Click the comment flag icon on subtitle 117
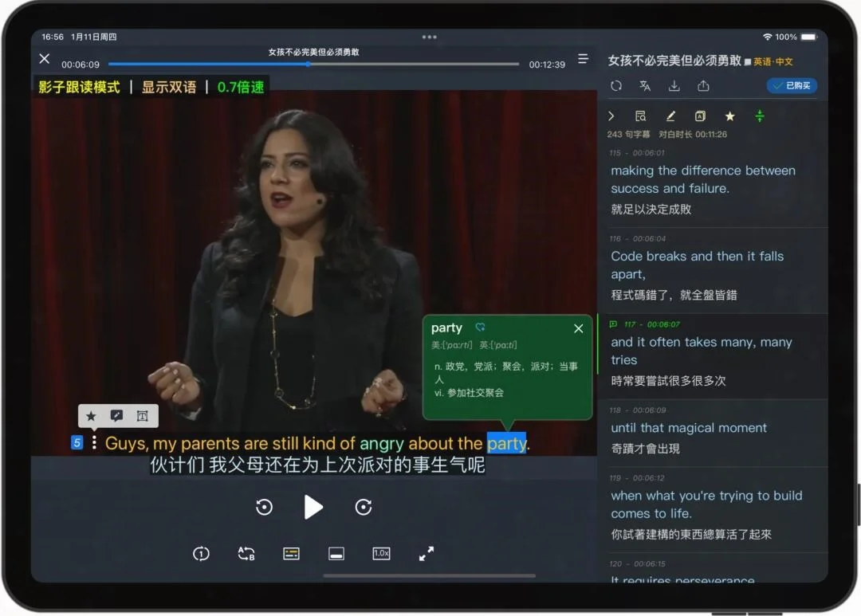The height and width of the screenshot is (616, 861). (613, 324)
